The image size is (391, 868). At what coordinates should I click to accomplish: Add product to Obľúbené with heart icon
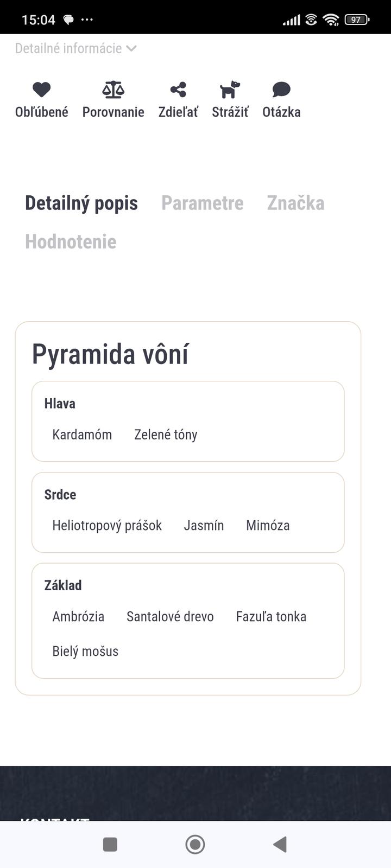coord(41,90)
